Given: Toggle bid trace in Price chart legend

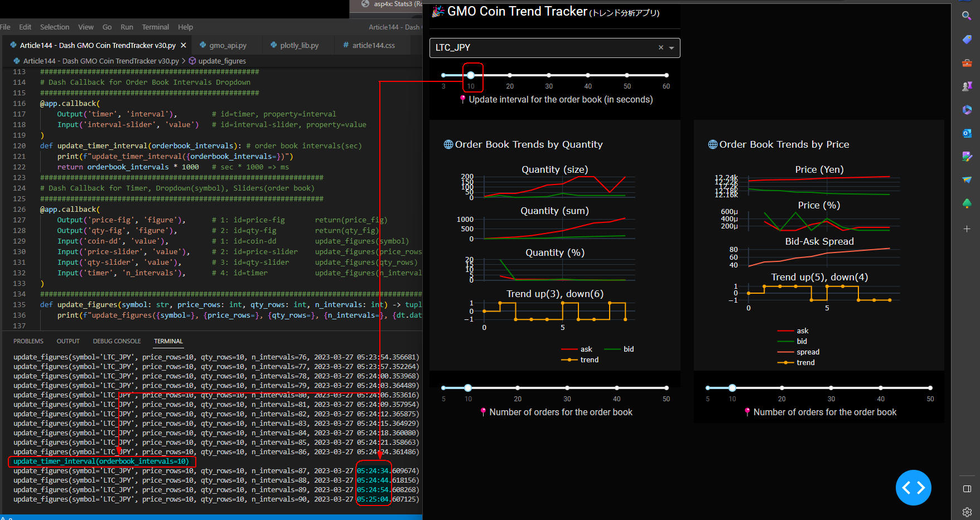Looking at the screenshot, I should (x=793, y=341).
